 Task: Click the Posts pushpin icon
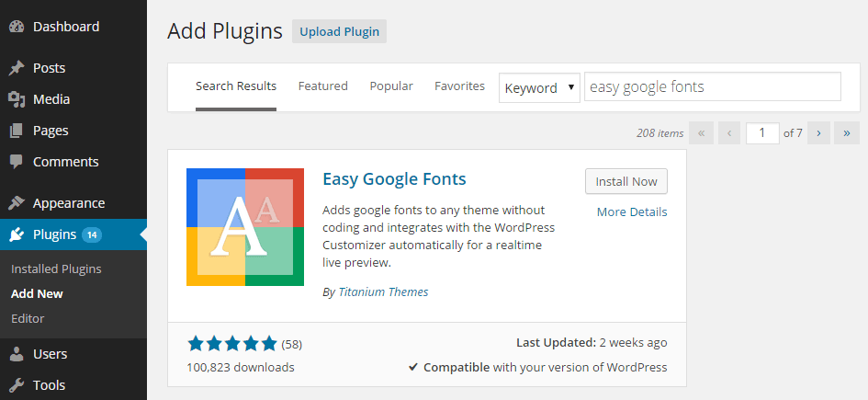16,68
